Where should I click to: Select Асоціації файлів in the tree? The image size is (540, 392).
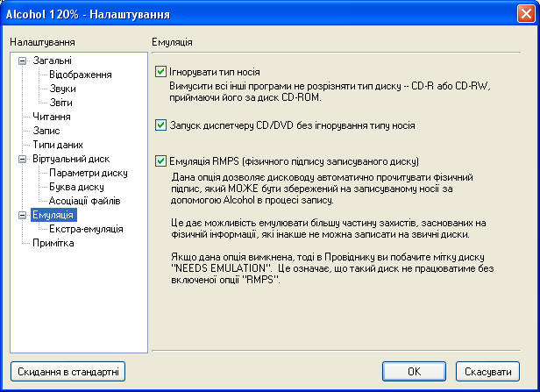click(84, 202)
